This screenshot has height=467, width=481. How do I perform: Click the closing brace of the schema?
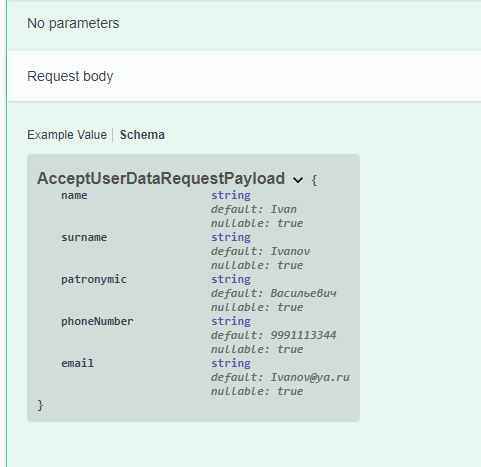coord(40,405)
